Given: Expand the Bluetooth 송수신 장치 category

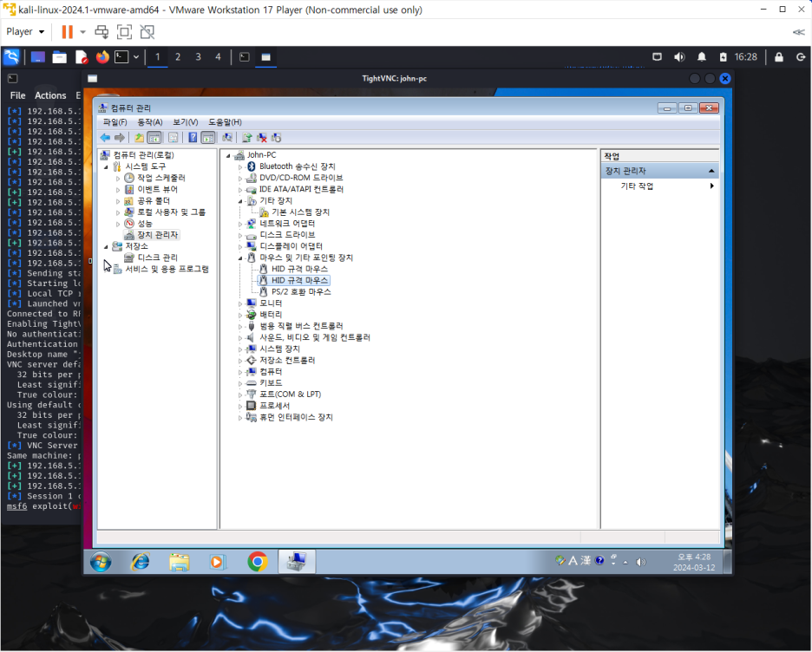Looking at the screenshot, I should (240, 167).
